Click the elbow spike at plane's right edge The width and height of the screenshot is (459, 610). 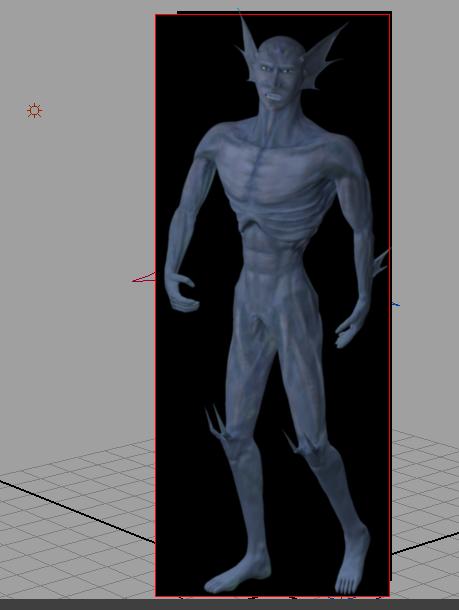380,263
